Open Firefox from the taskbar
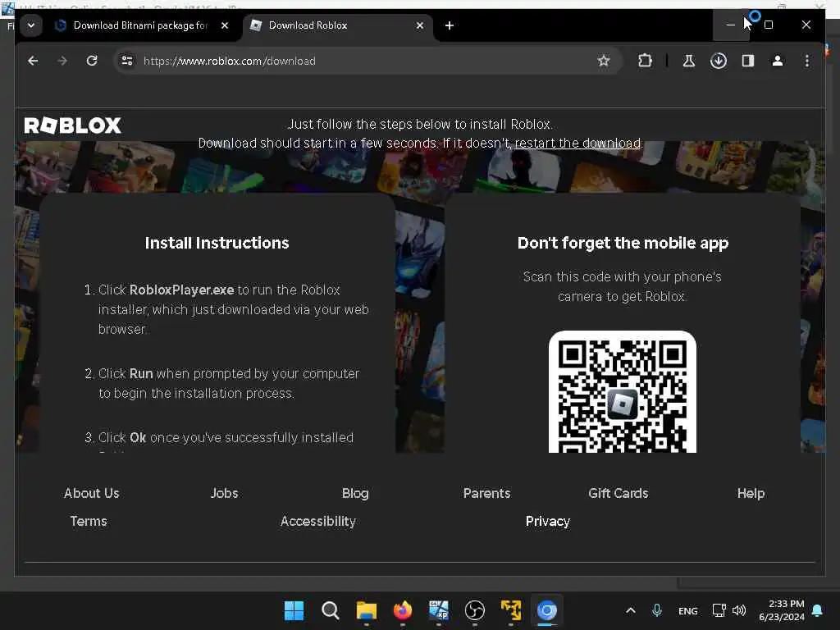Screen dimensions: 840x630 point(402,610)
